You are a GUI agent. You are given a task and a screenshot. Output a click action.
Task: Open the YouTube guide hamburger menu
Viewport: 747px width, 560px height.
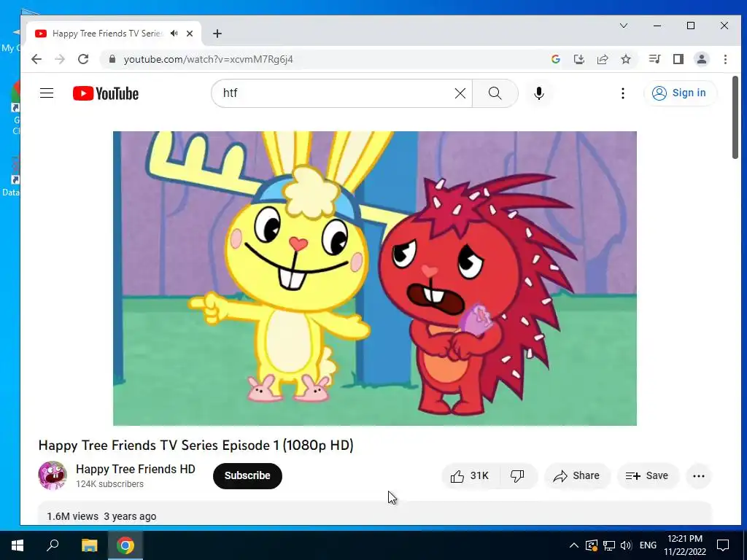click(x=46, y=93)
